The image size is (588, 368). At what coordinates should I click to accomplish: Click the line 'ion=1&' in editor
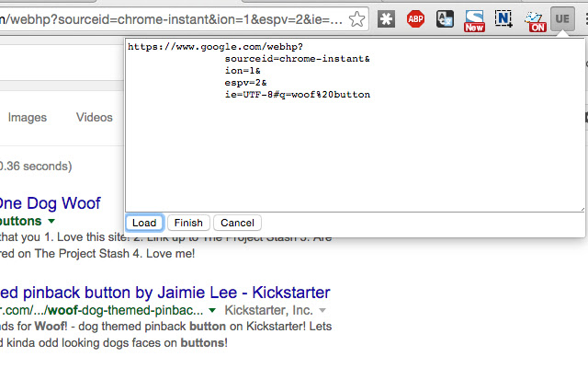point(243,71)
